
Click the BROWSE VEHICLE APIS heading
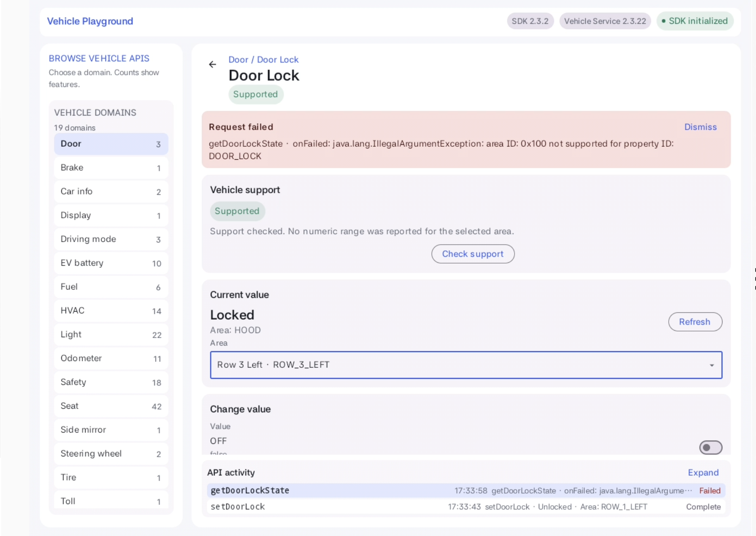(99, 59)
